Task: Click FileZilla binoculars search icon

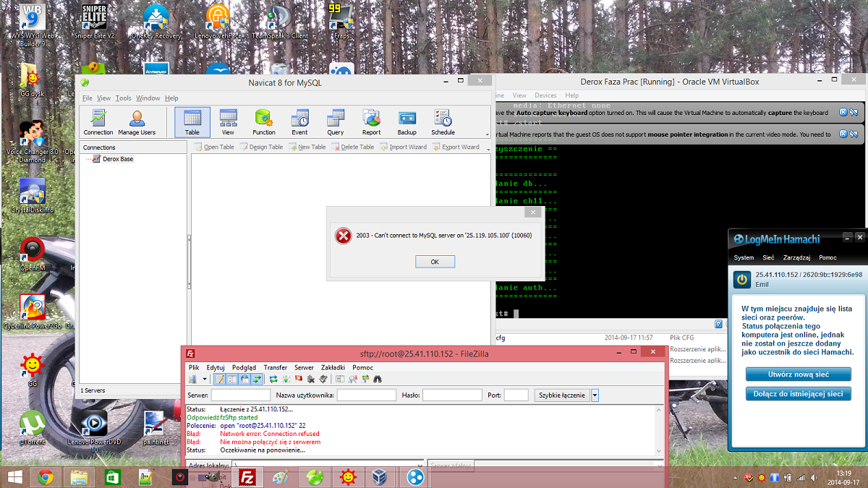Action: 377,379
